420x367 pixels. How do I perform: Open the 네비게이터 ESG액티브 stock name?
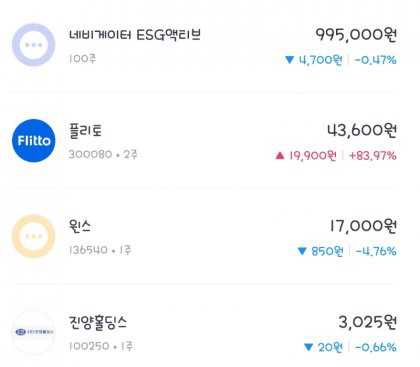pos(135,35)
